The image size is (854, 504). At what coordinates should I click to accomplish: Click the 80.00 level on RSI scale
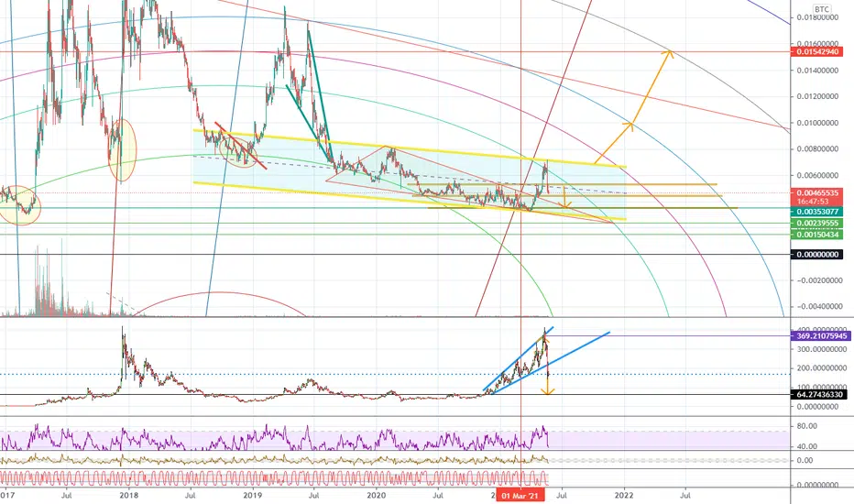point(806,426)
